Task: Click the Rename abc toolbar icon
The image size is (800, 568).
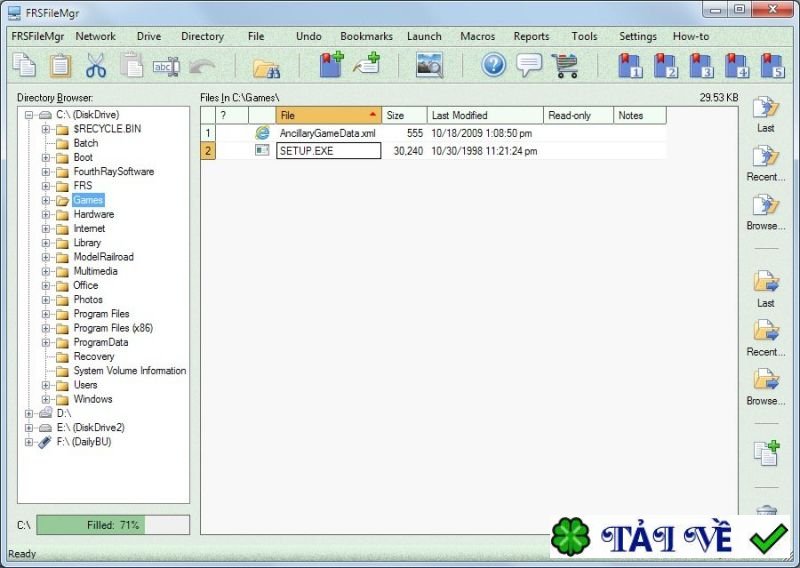Action: pyautogui.click(x=166, y=66)
